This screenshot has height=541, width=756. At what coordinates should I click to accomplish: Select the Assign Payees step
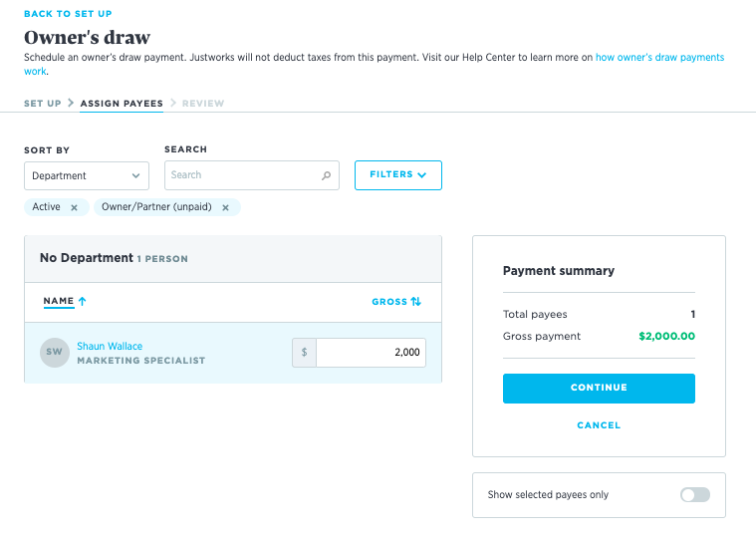(122, 104)
